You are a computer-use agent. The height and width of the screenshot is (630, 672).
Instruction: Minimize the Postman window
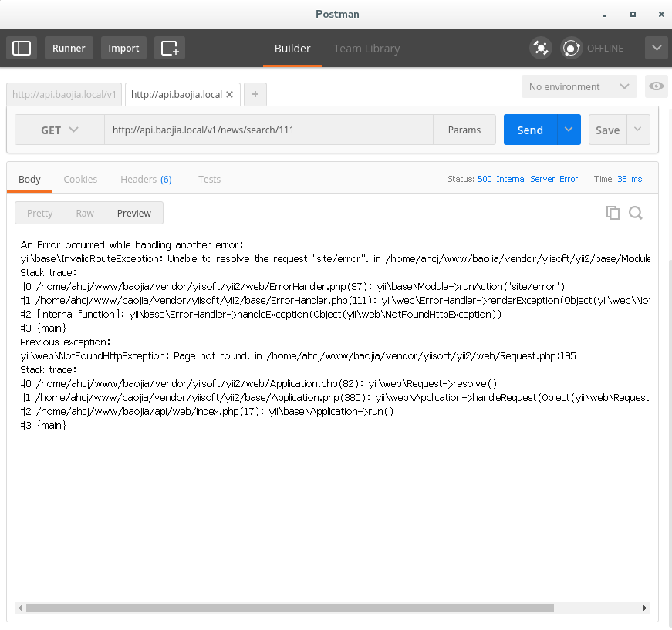[604, 15]
